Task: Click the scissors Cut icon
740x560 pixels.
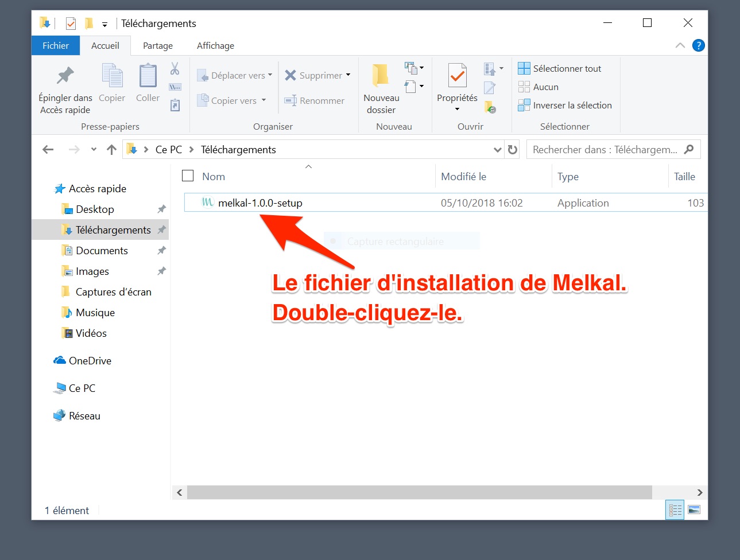Action: 175,69
